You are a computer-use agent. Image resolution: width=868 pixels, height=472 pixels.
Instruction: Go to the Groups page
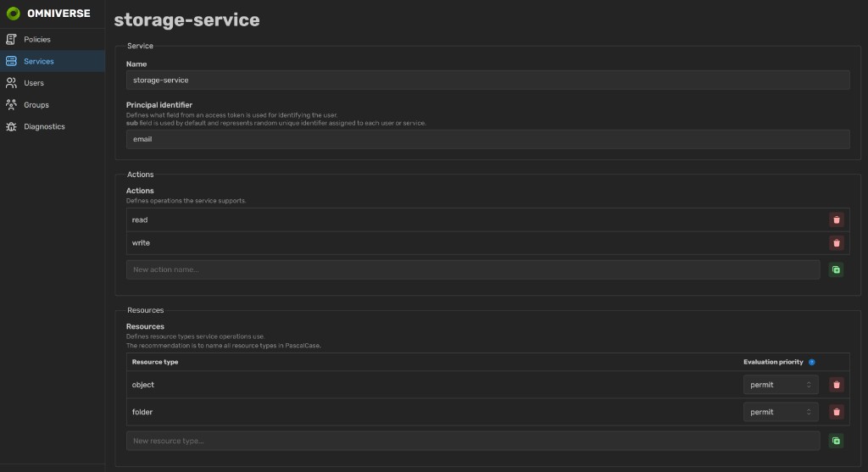point(53,104)
